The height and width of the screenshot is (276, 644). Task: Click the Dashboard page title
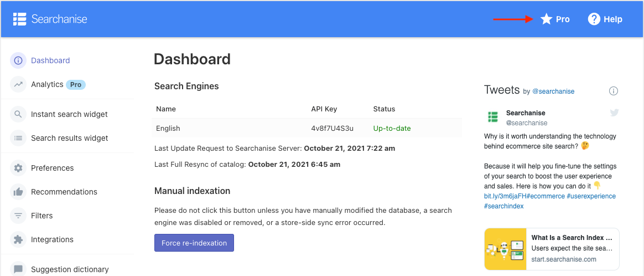point(192,59)
